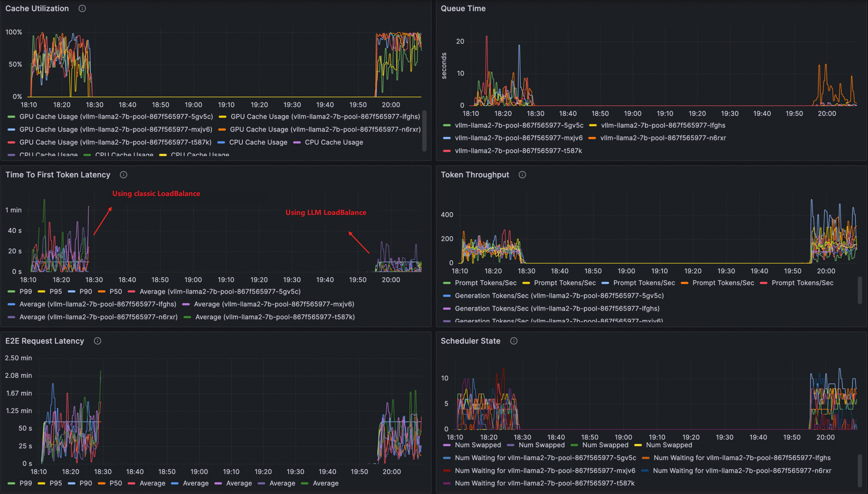Toggle GPU Cache Usage 5gv5c legend series
This screenshot has height=494, width=868.
click(116, 116)
